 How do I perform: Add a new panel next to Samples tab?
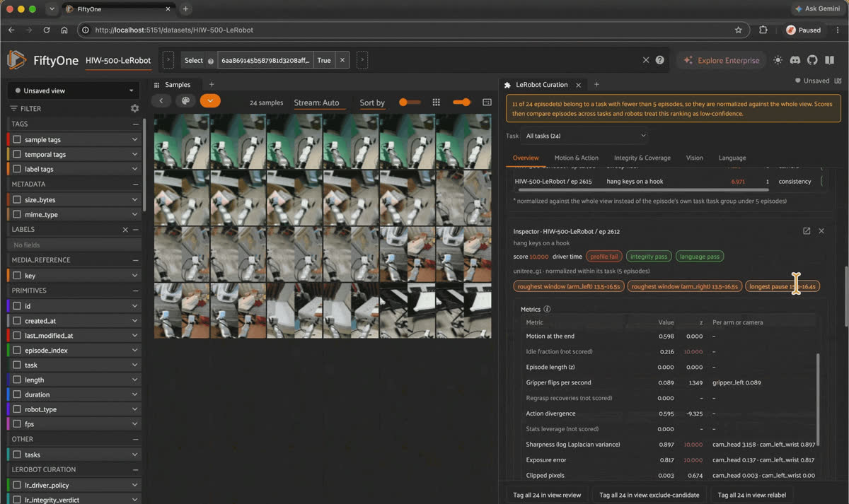(x=211, y=85)
